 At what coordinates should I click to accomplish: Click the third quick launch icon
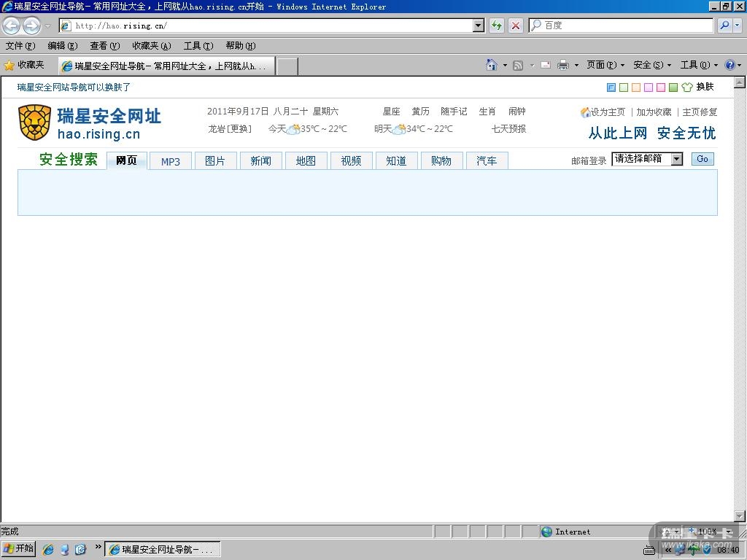[80, 549]
